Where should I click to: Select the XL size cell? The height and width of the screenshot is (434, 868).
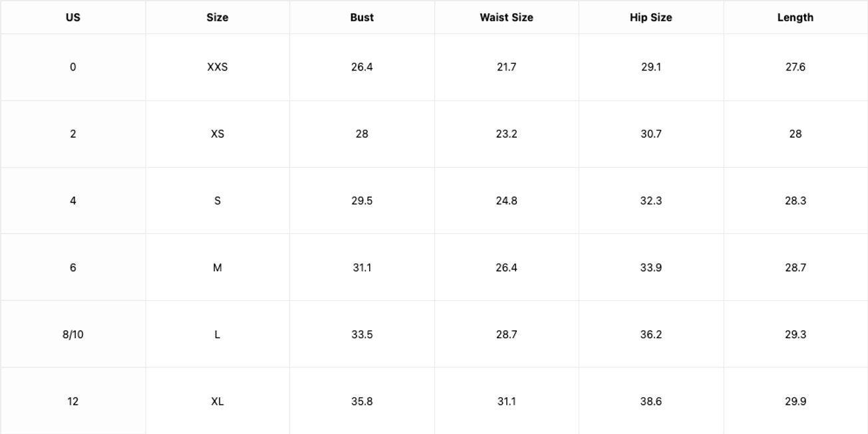click(x=217, y=401)
